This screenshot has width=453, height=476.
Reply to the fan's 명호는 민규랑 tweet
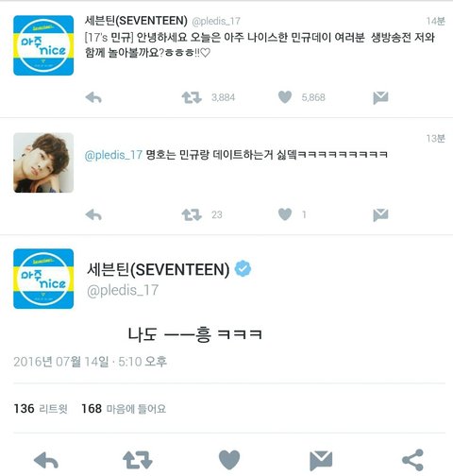[93, 215]
